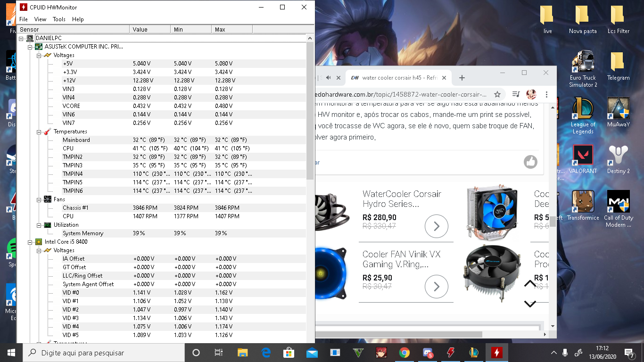Image resolution: width=644 pixels, height=362 pixels.
Task: Close the 'water cooler corsair h45' tab
Action: tap(443, 78)
